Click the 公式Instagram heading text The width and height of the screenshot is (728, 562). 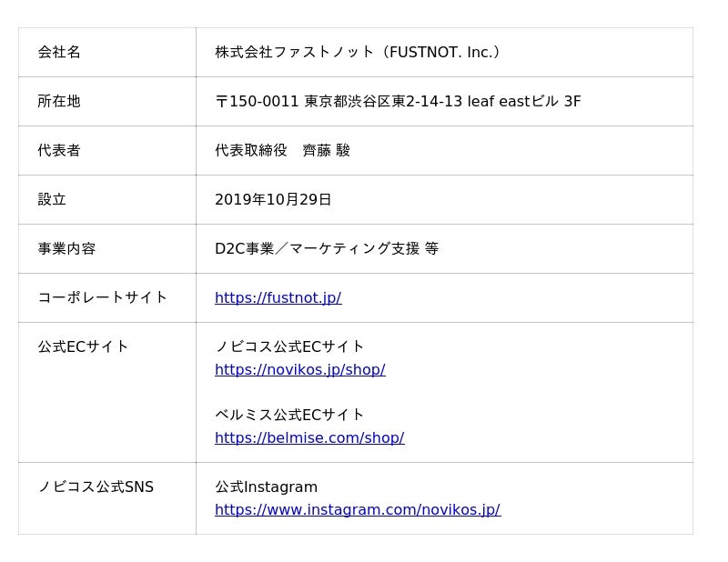point(266,487)
